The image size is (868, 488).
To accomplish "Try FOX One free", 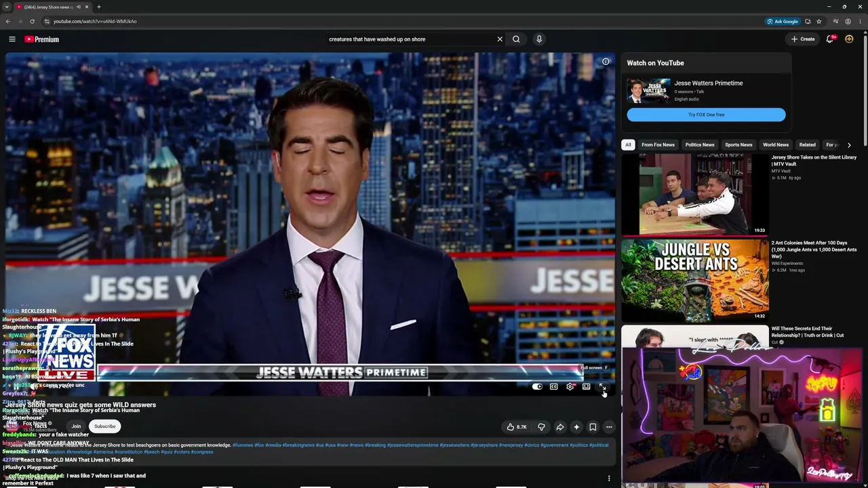I will (x=706, y=115).
